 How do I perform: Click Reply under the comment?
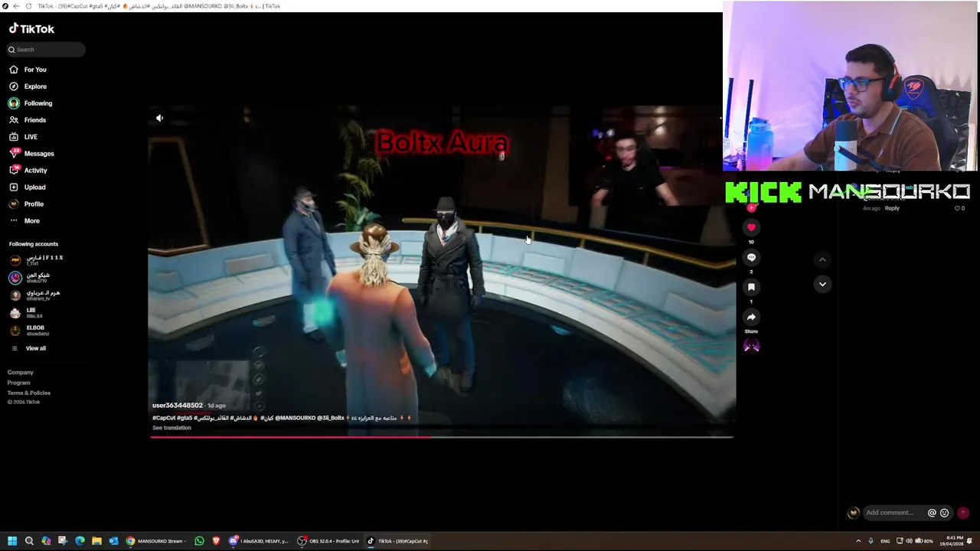(892, 208)
